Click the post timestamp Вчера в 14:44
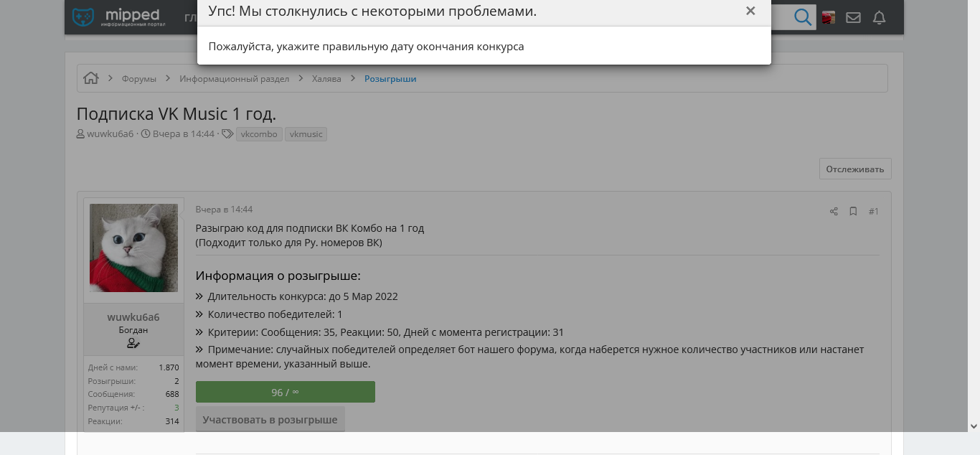 coord(224,210)
